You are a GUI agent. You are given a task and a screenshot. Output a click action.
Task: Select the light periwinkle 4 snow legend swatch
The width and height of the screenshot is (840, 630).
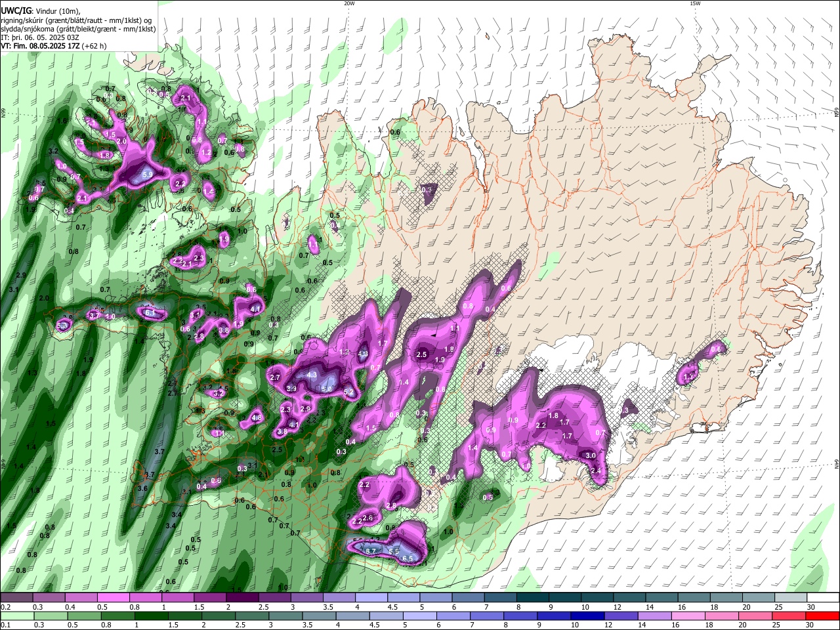point(371,598)
